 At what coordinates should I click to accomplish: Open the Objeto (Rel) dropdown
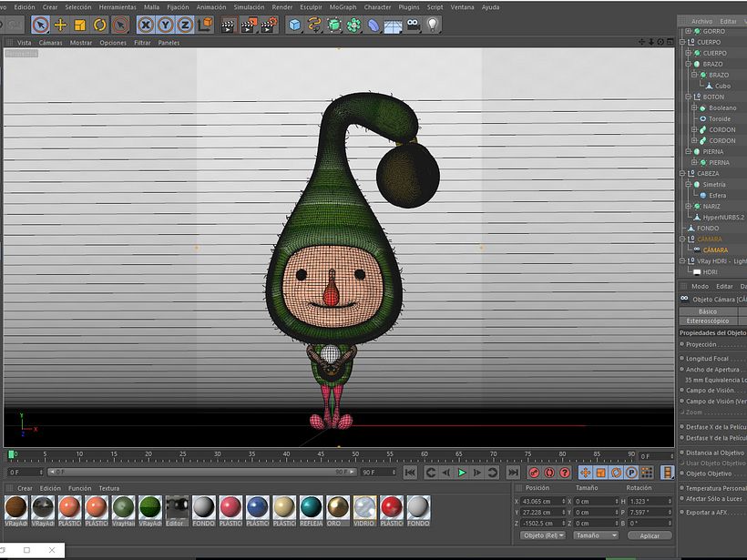tap(543, 535)
